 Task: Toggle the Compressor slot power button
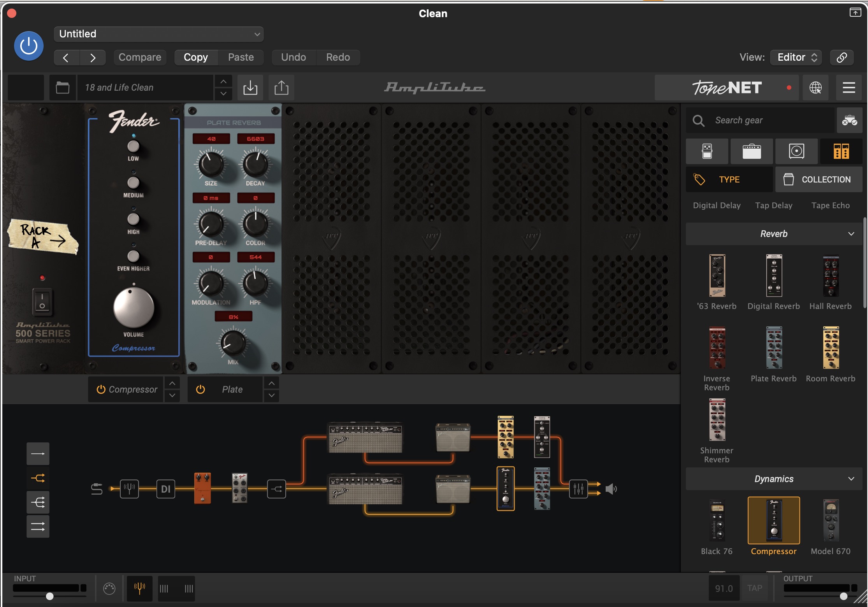101,389
